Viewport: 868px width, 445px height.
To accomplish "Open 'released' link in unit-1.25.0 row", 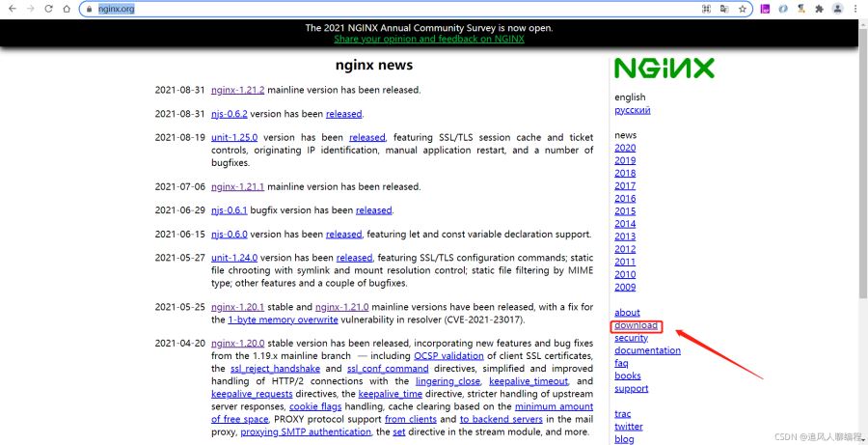I will (x=367, y=137).
